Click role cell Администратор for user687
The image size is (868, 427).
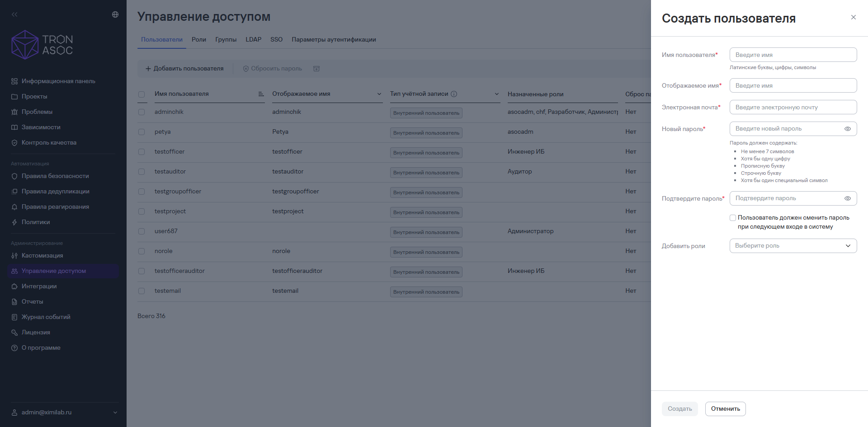[x=531, y=231]
